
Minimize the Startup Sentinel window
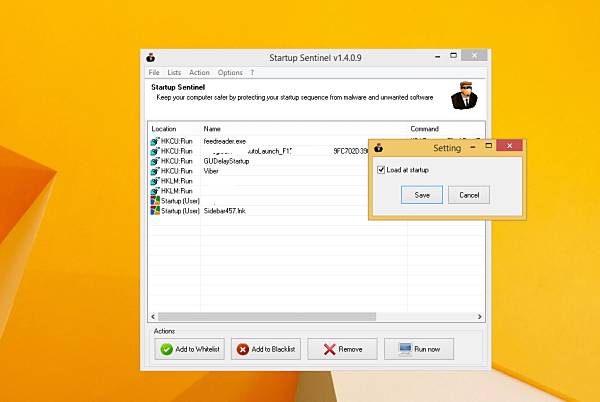(437, 57)
